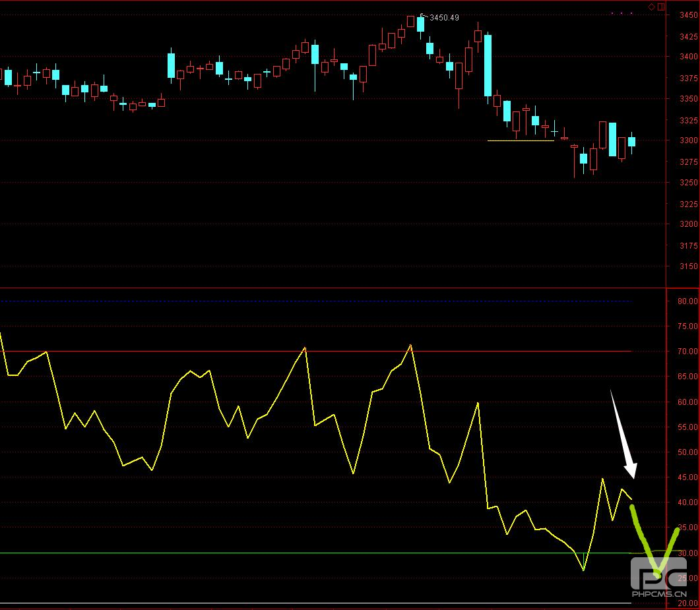Click the 3350 price axis label
The image size is (700, 610).
tap(688, 99)
